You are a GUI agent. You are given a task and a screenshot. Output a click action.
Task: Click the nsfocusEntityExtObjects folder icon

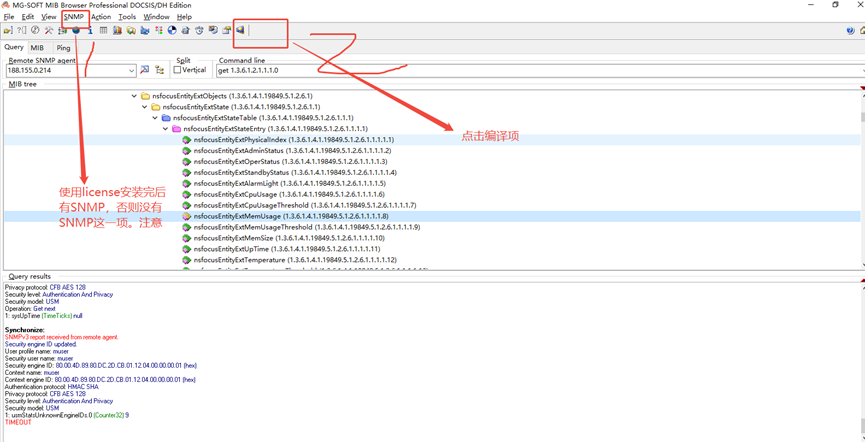(145, 96)
